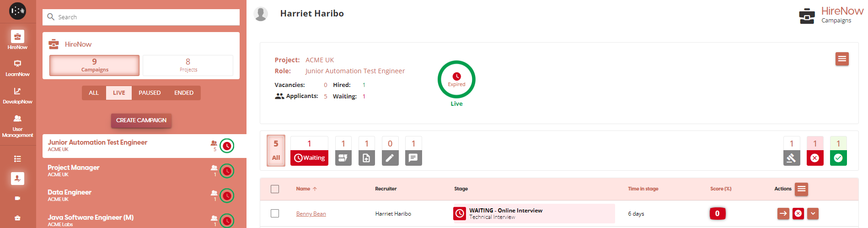Viewport: 868px width, 228px height.
Task: Click the list view icon in sidebar
Action: coord(17,159)
